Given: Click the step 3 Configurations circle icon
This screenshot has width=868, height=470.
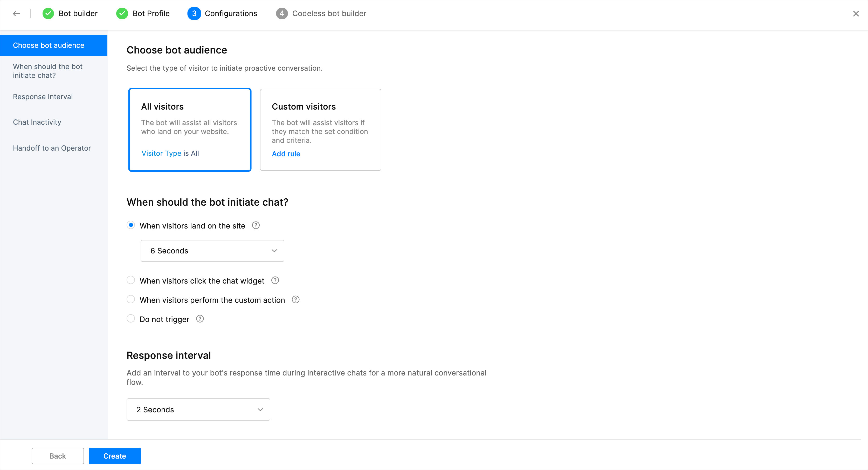Looking at the screenshot, I should tap(194, 14).
